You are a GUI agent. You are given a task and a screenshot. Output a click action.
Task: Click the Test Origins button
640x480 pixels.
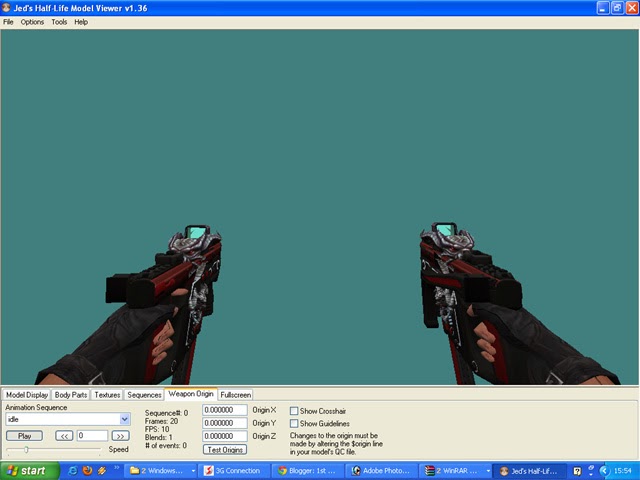point(225,449)
